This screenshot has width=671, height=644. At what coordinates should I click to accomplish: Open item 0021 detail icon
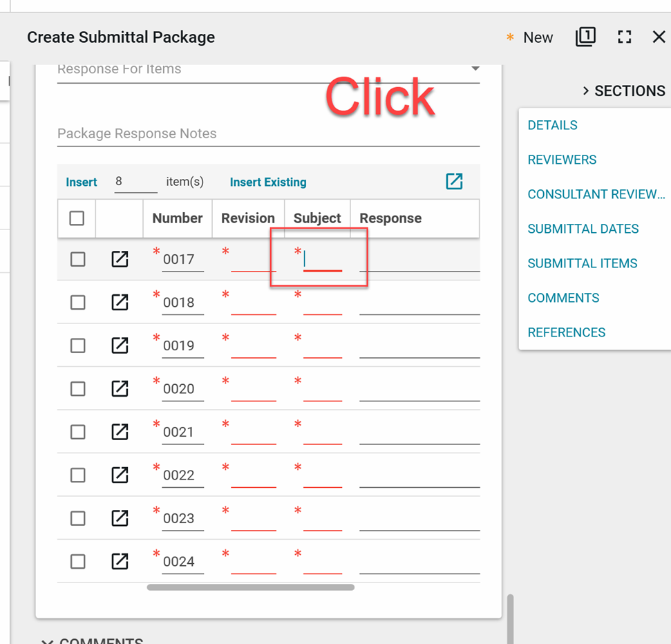120,432
